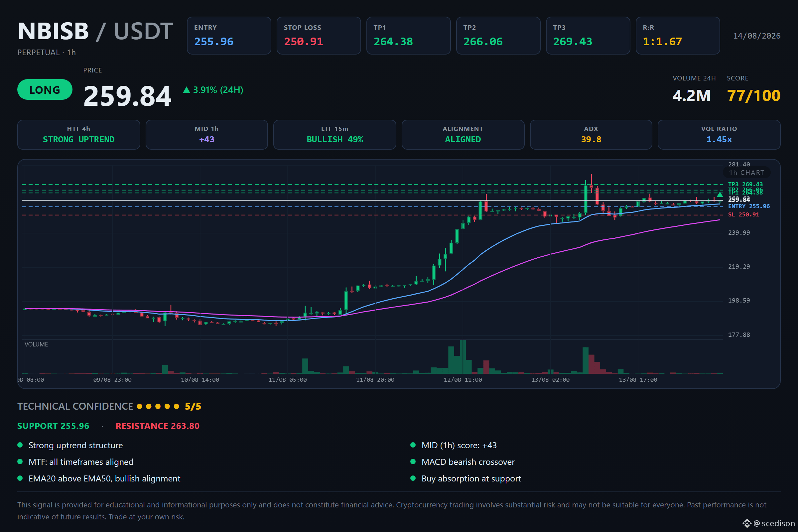Viewport: 798px width, 532px height.
Task: Click the educational disclaimer paragraph
Action: [392, 511]
